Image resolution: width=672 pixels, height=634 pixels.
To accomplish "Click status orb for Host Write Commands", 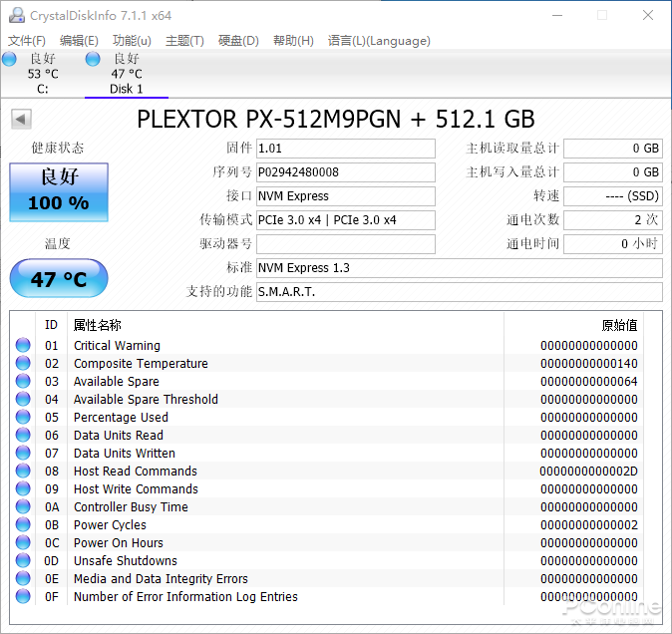I will 23,489.
